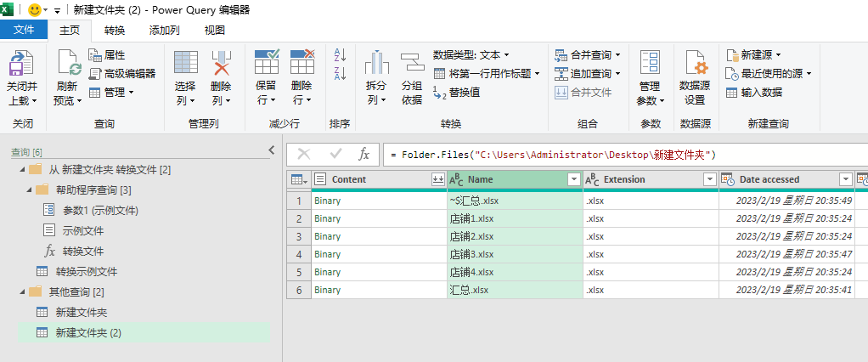Click the Manage Parameters (管理参数) icon
Image resolution: width=868 pixels, height=362 pixels.
tap(650, 65)
